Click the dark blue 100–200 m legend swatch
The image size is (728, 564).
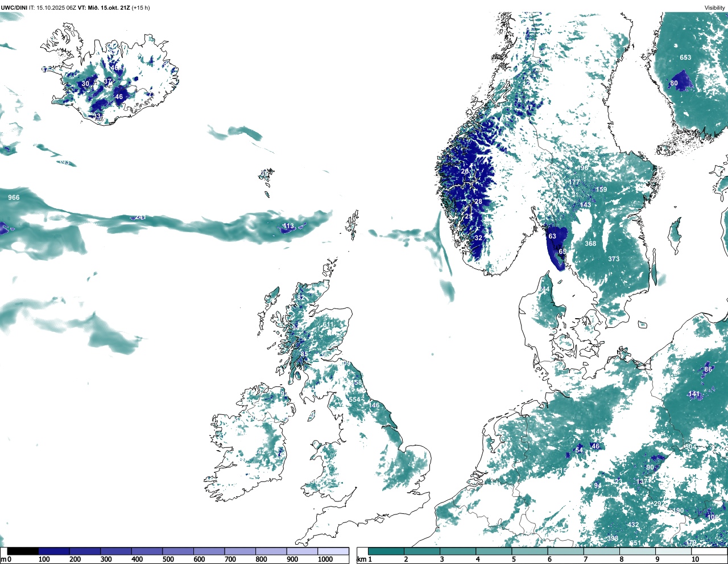coord(54,551)
